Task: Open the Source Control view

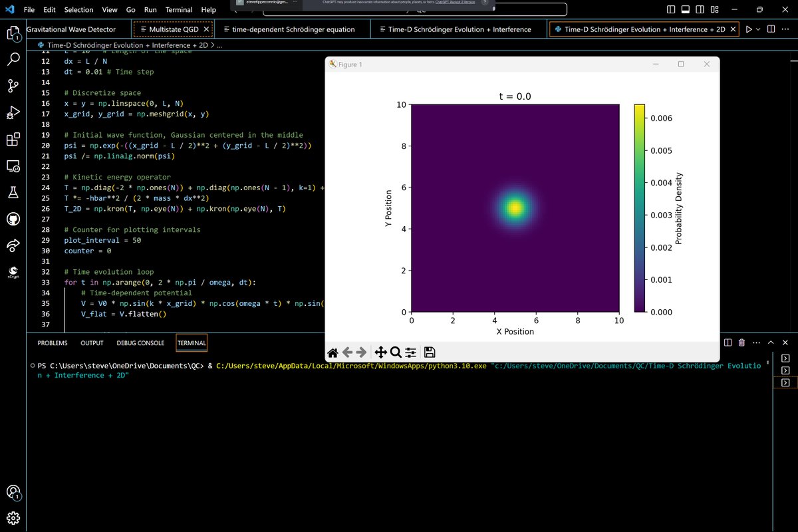Action: [13, 85]
